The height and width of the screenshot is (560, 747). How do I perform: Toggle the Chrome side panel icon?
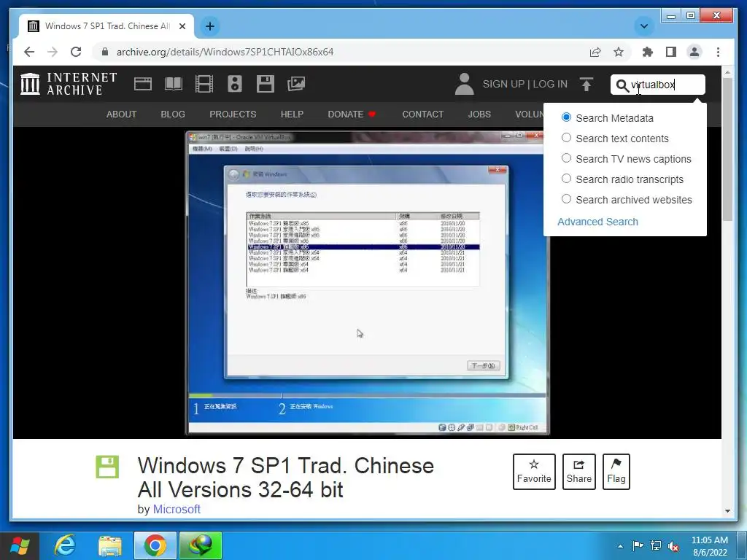pyautogui.click(x=671, y=52)
